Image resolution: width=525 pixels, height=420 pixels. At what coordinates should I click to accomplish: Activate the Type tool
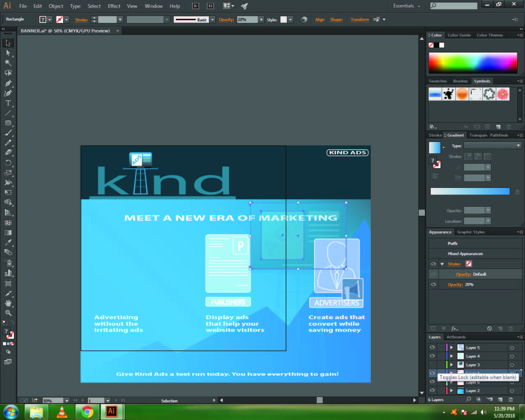tap(8, 103)
